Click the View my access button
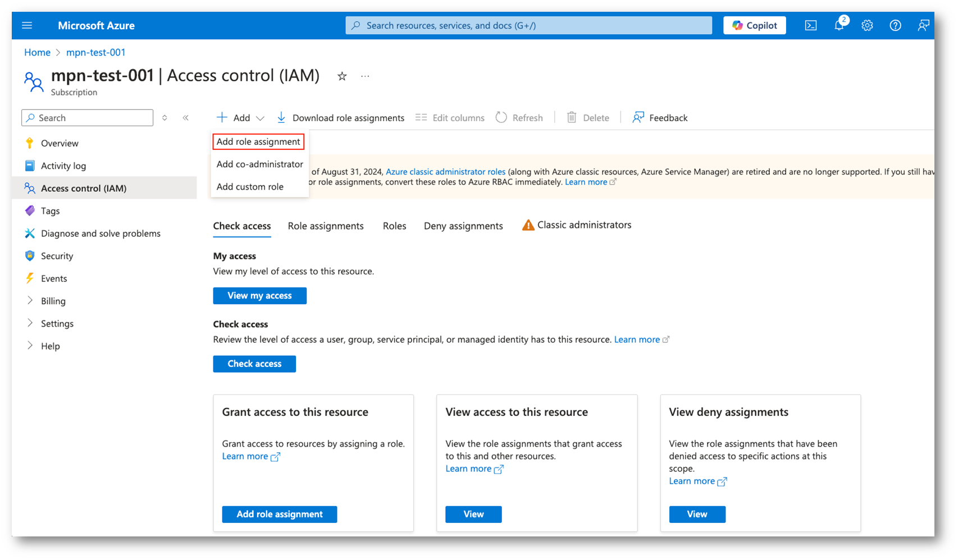Viewport: 958px width, 560px height. 259,296
